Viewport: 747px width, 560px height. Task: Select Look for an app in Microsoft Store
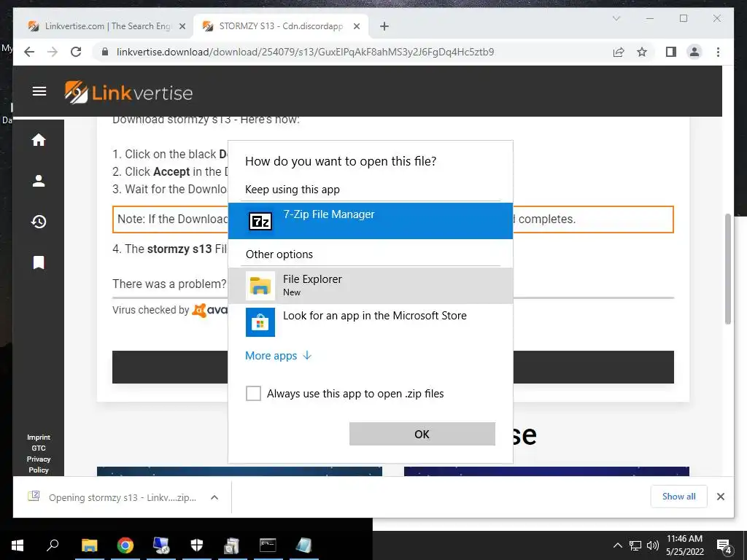point(370,322)
